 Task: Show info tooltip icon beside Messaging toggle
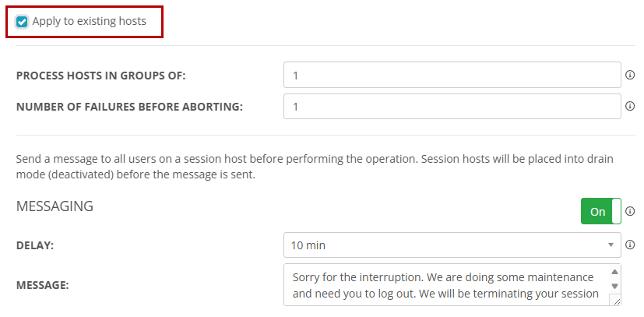(x=630, y=211)
